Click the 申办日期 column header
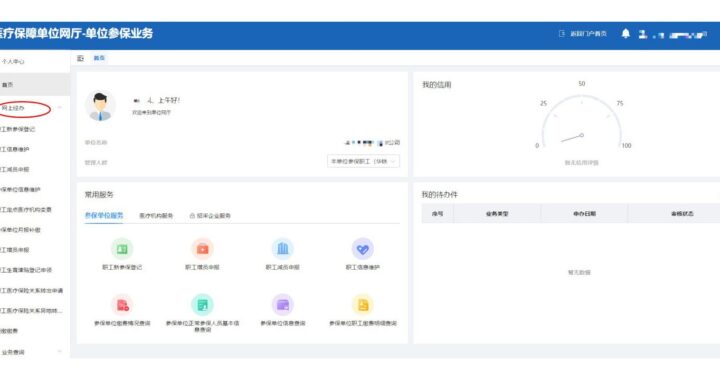 [584, 214]
